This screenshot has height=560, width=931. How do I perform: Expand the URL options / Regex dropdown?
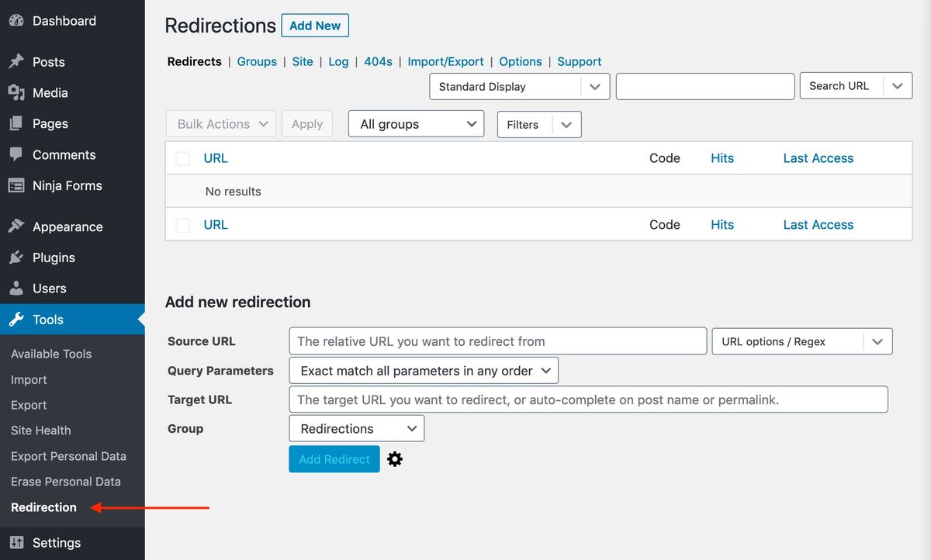(x=801, y=341)
